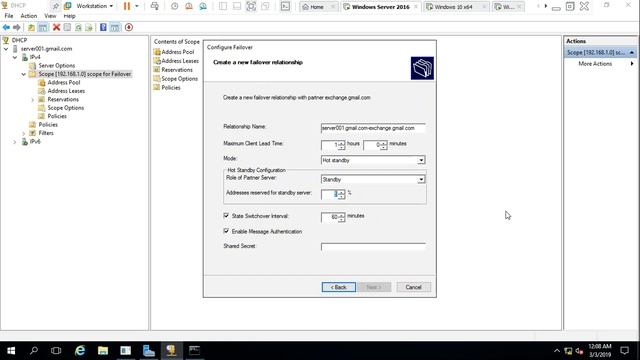
Task: Click the taskbar search magnifier icon
Action: pyautogui.click(x=34, y=351)
